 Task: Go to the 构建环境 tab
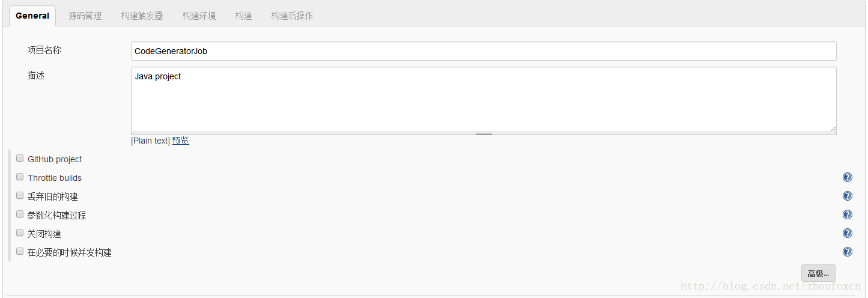(199, 16)
